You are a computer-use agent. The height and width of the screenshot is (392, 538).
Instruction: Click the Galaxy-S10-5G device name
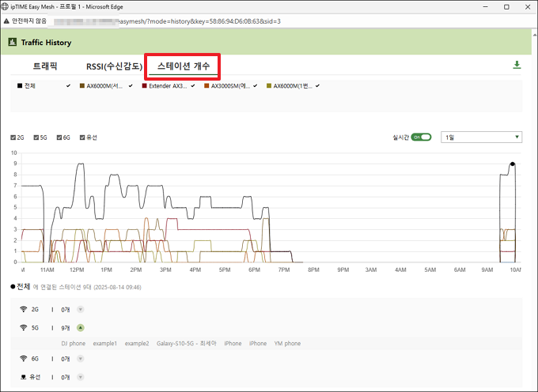[185, 344]
